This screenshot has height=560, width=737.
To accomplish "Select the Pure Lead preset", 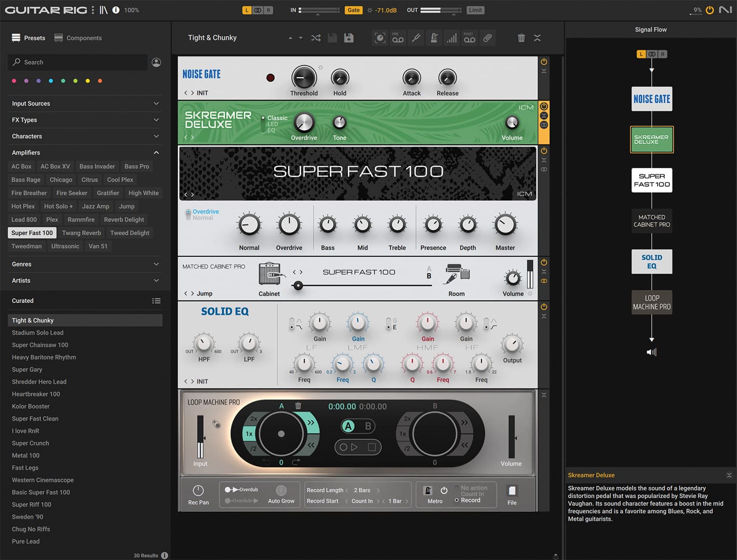I will [x=85, y=541].
